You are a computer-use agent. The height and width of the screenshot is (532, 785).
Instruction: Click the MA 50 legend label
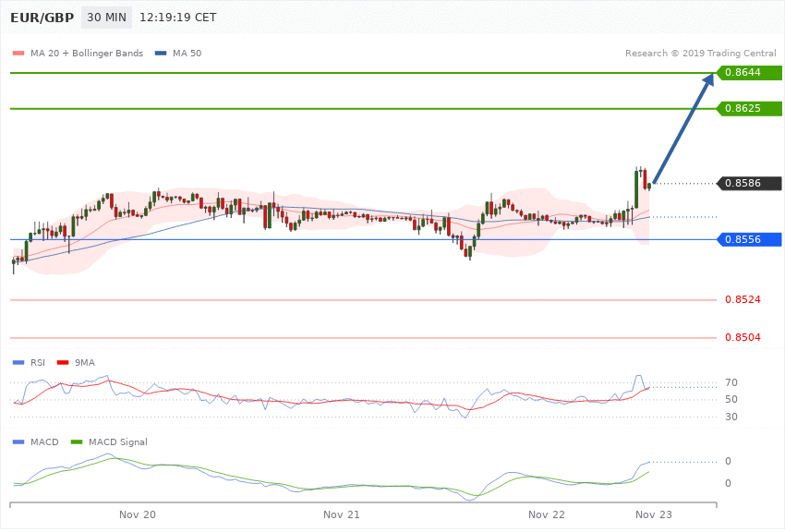[x=187, y=53]
